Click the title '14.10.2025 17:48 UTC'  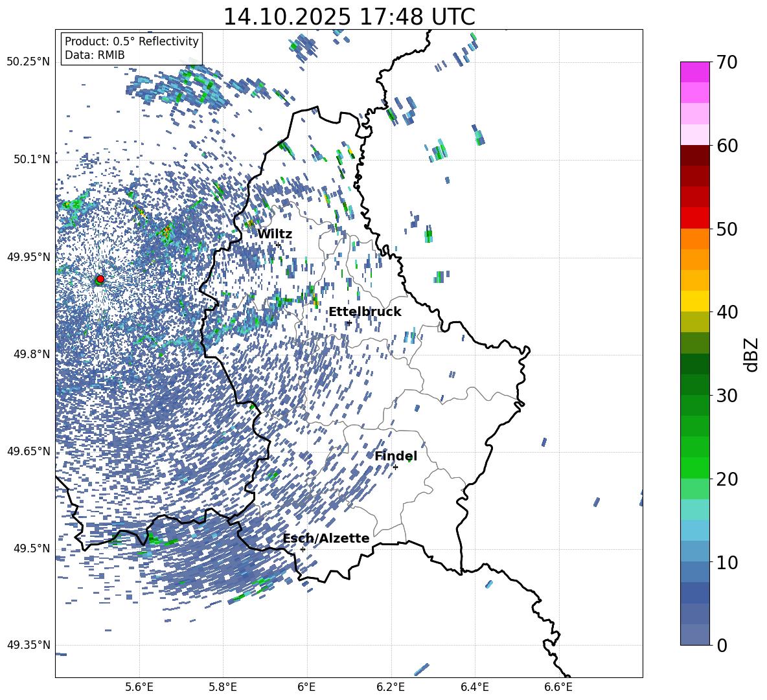pyautogui.click(x=349, y=17)
